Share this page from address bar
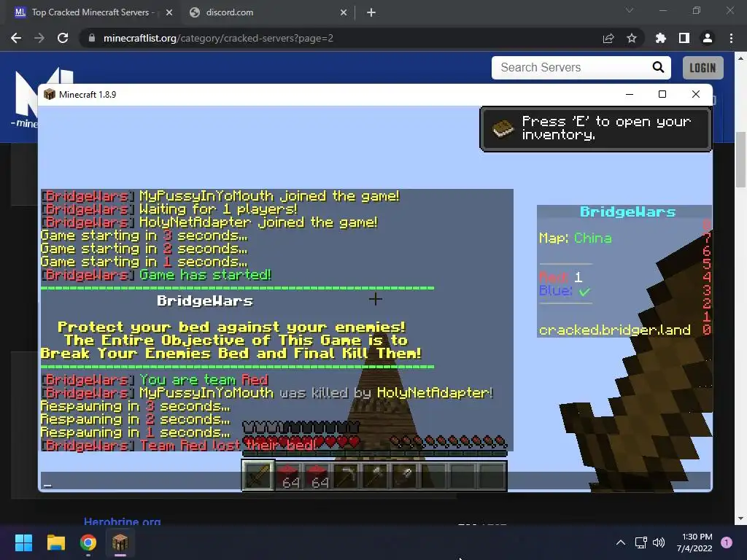 (608, 38)
